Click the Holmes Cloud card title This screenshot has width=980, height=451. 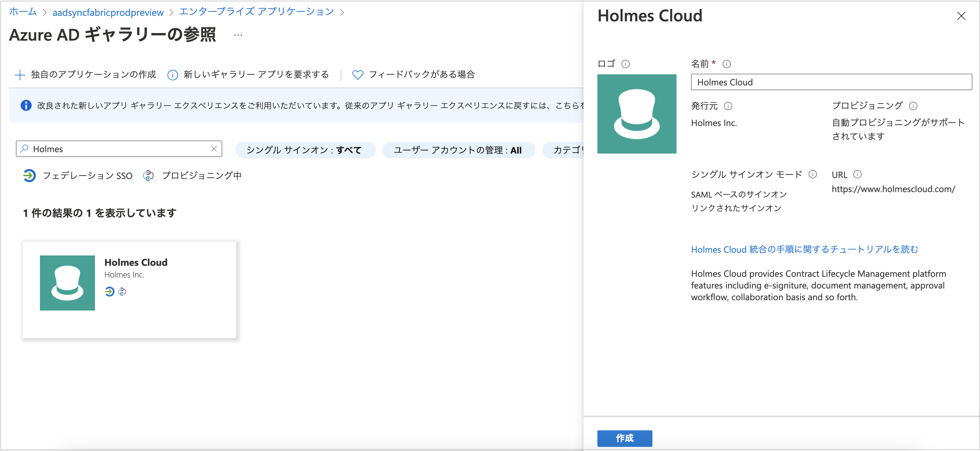coord(136,262)
